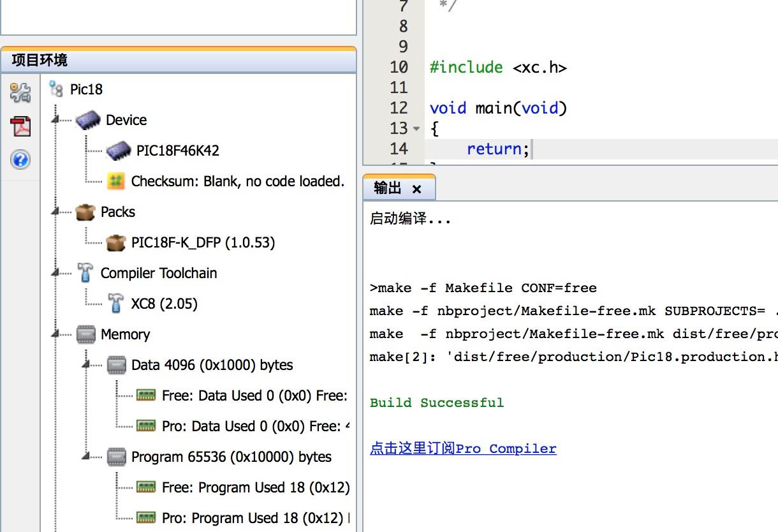Viewport: 778px width, 532px height.
Task: Fold the main function at line 13
Action: [x=416, y=129]
